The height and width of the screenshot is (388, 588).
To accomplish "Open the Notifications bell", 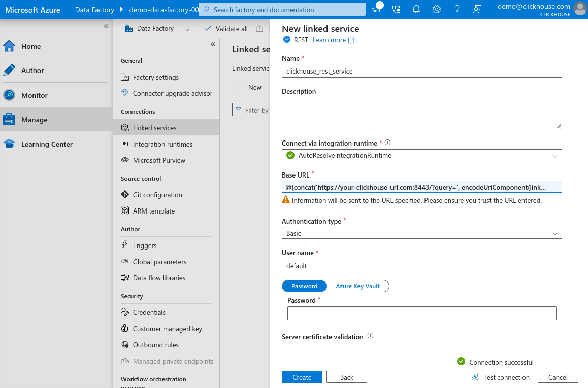I will click(x=416, y=9).
